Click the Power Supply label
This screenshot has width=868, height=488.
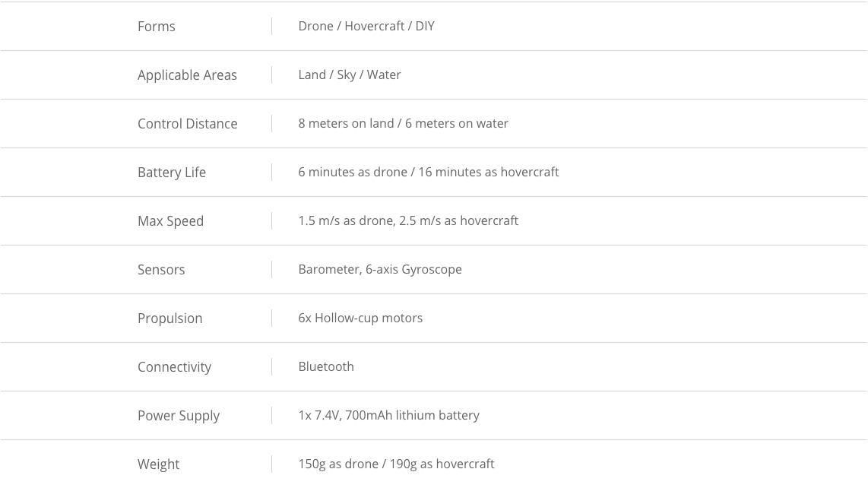point(179,416)
